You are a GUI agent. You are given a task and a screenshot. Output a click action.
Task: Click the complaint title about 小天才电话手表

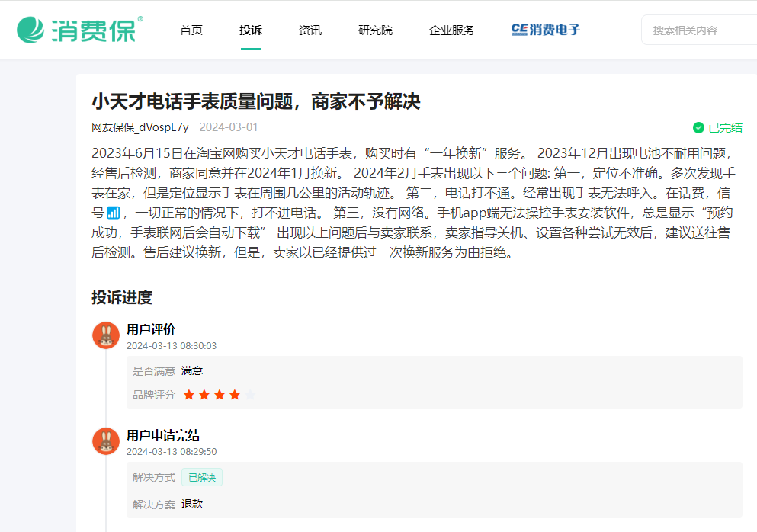coord(256,101)
